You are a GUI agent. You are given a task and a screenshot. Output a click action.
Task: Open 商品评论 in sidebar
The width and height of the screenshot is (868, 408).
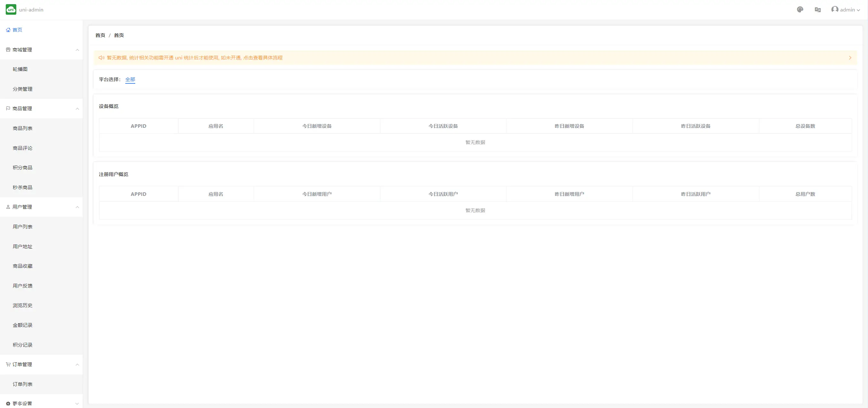tap(42, 148)
